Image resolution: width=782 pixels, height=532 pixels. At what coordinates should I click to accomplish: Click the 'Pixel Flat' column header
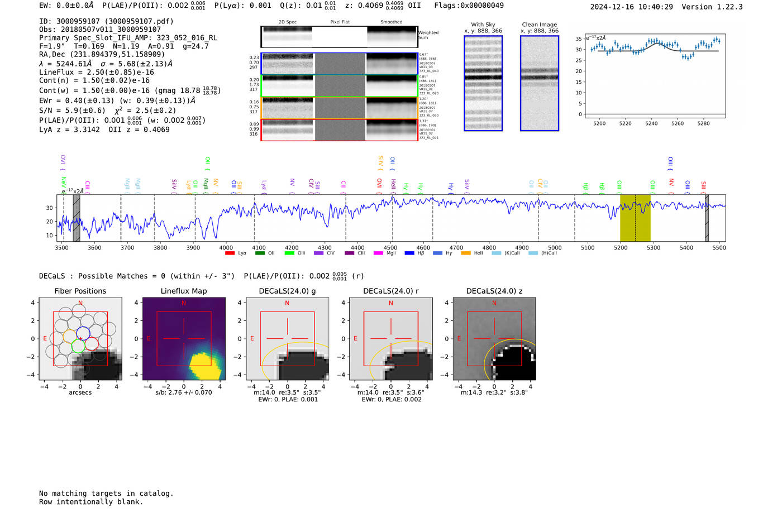coord(340,22)
